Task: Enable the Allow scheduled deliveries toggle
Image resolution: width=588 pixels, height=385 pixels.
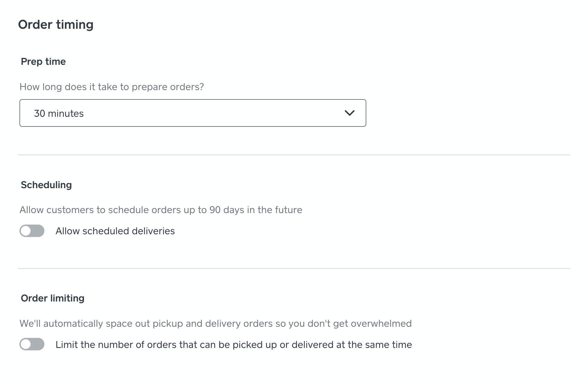Action: coord(32,231)
